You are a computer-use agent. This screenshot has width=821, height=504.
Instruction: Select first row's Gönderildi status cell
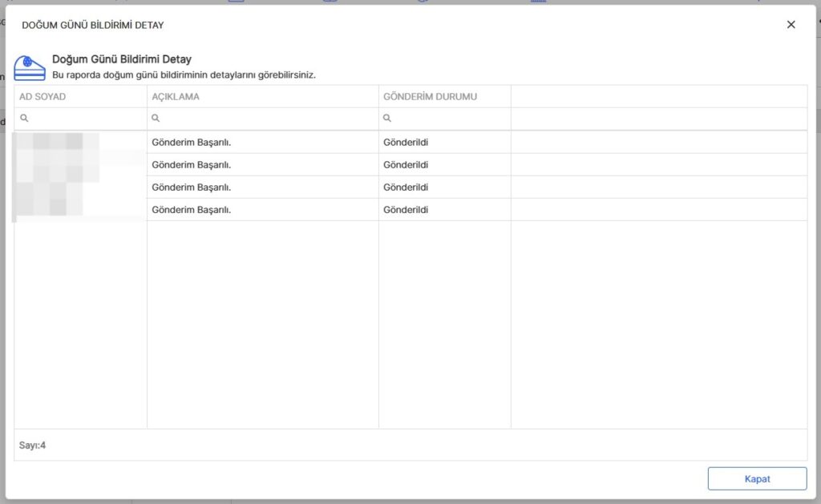coord(406,143)
